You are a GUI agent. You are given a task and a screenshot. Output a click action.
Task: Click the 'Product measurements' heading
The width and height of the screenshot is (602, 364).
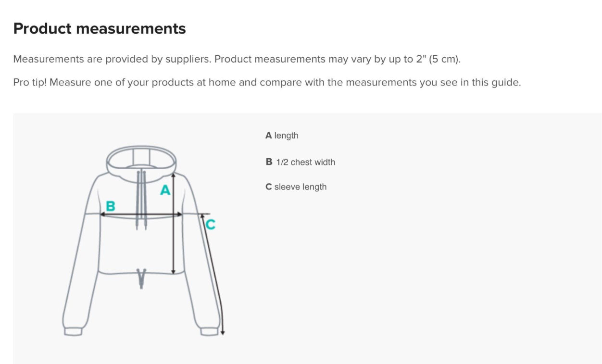[x=100, y=29]
